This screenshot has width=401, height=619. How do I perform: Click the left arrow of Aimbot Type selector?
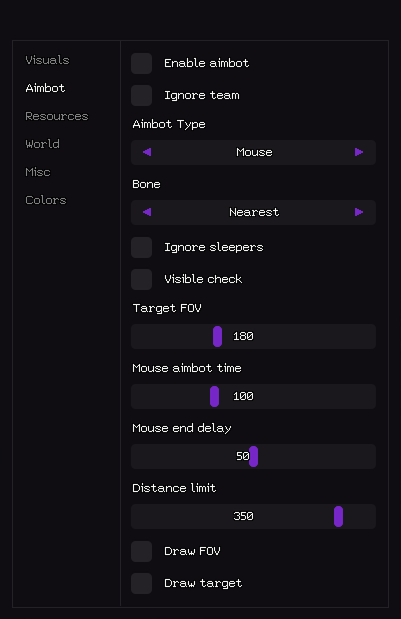click(147, 152)
